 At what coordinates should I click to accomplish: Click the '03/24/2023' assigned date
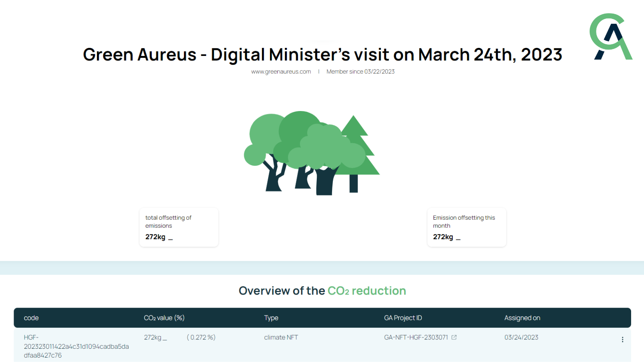[x=521, y=337]
